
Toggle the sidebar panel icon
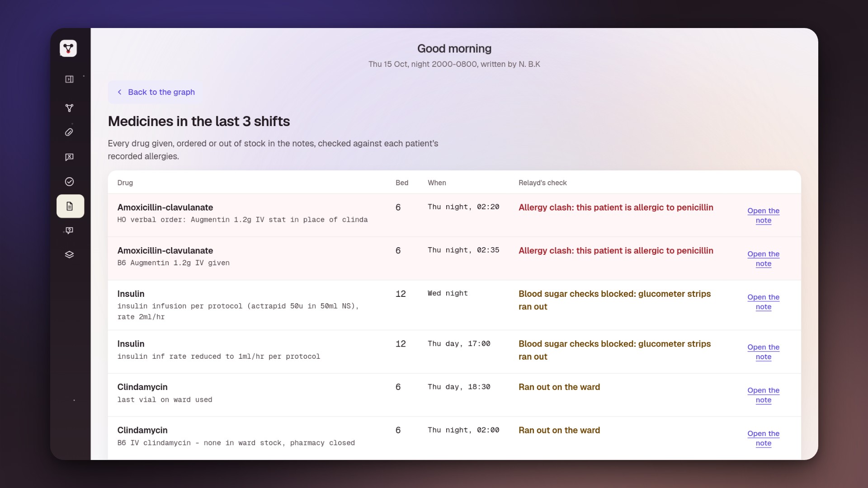pos(69,79)
